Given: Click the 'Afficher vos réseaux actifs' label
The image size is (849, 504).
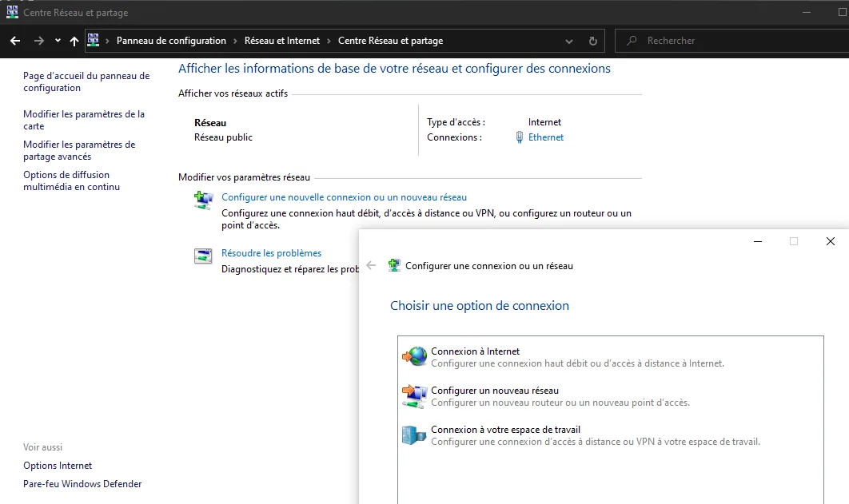Looking at the screenshot, I should (233, 93).
